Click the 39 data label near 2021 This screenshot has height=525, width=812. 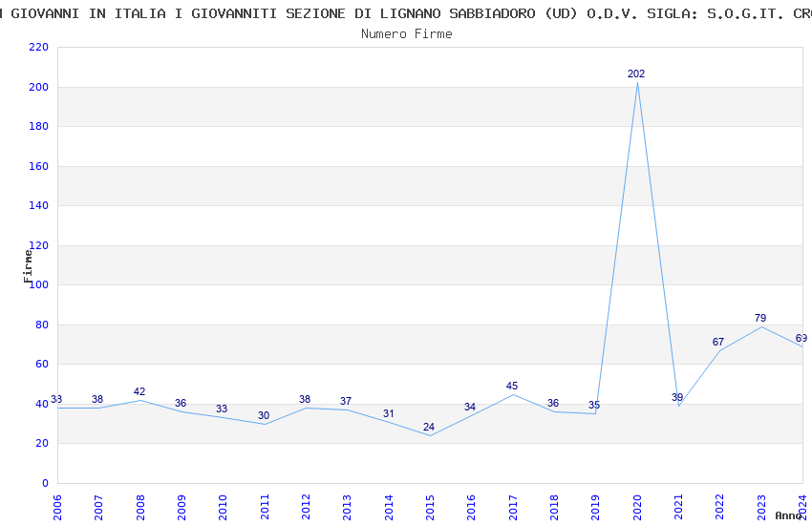[677, 397]
